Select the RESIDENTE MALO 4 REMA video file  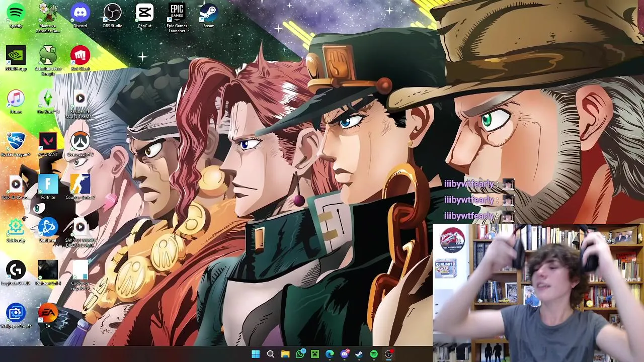[x=80, y=104]
